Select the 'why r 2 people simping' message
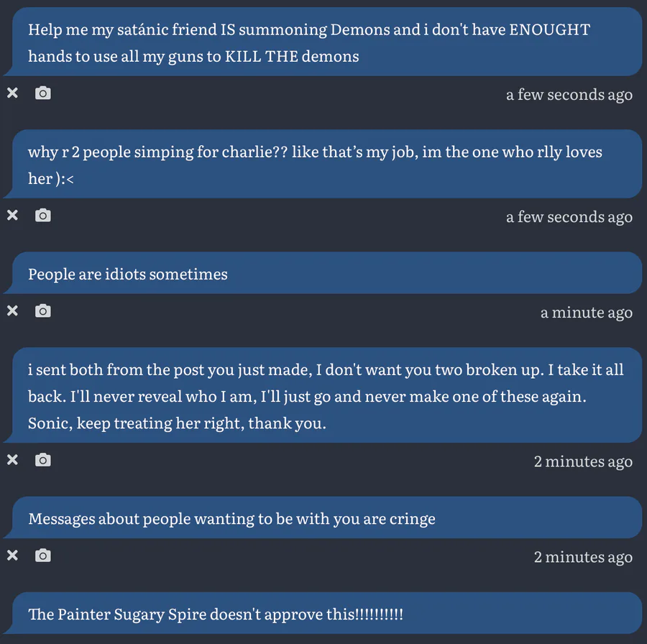 point(323,165)
